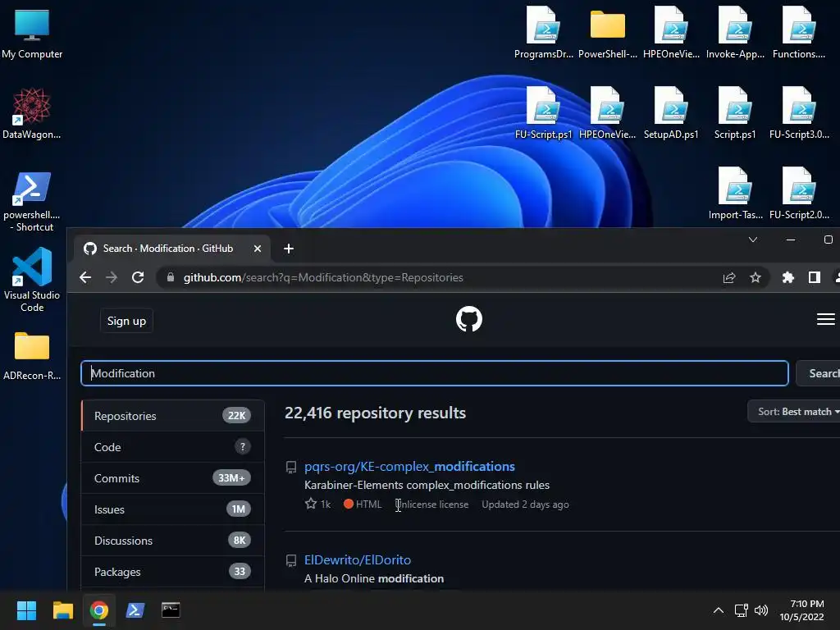Screen dimensions: 840x630
Task: Open network status in system tray
Action: click(x=742, y=610)
